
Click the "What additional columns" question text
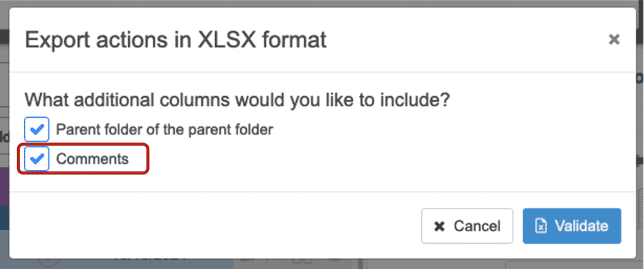[x=240, y=100]
